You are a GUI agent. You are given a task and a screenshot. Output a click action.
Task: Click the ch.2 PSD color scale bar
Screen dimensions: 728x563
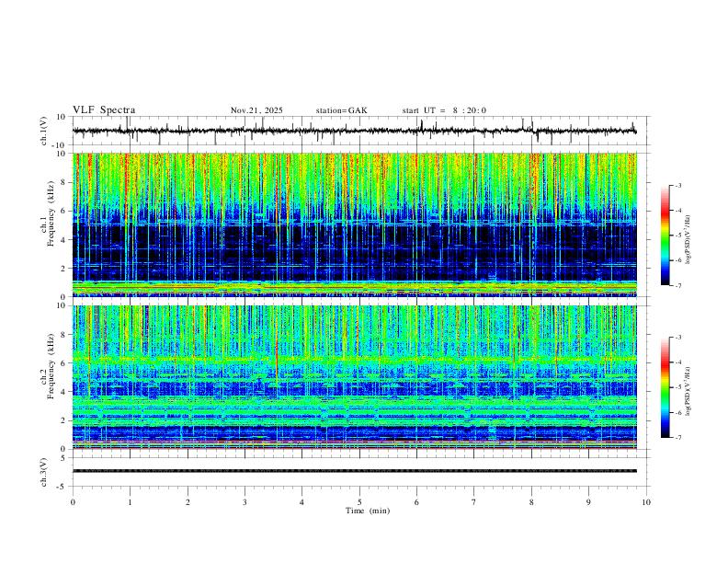[665, 387]
